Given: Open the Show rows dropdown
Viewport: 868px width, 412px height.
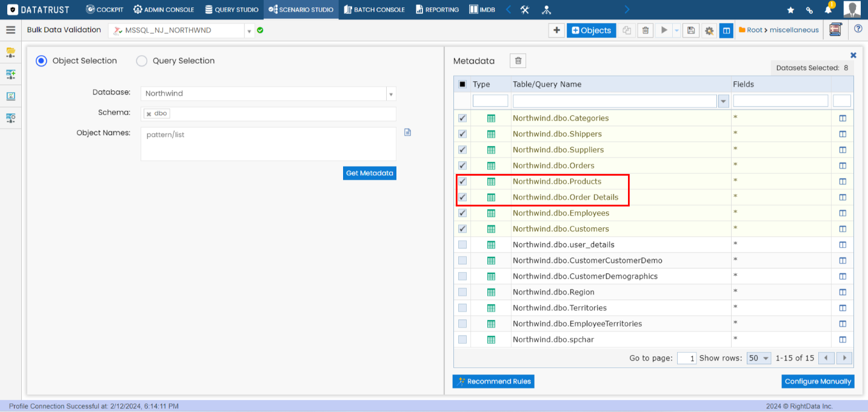Looking at the screenshot, I should point(759,358).
